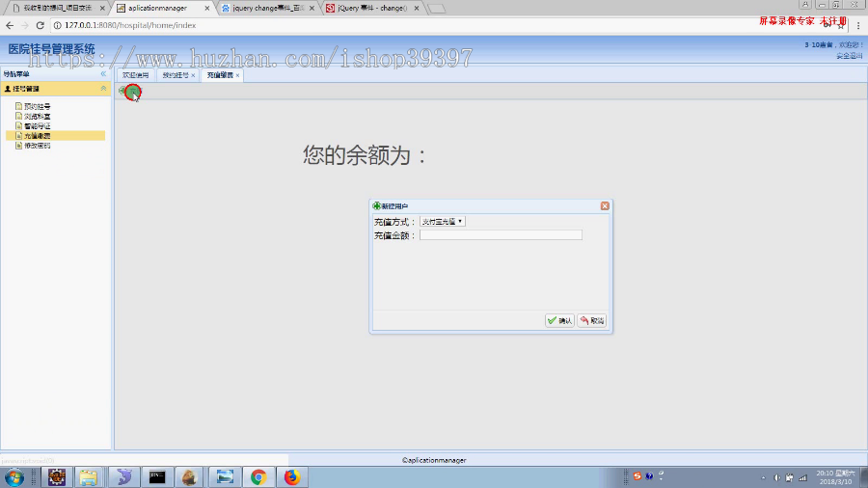Open Firefox from the Windows taskbar
This screenshot has height=488, width=868.
pos(292,477)
